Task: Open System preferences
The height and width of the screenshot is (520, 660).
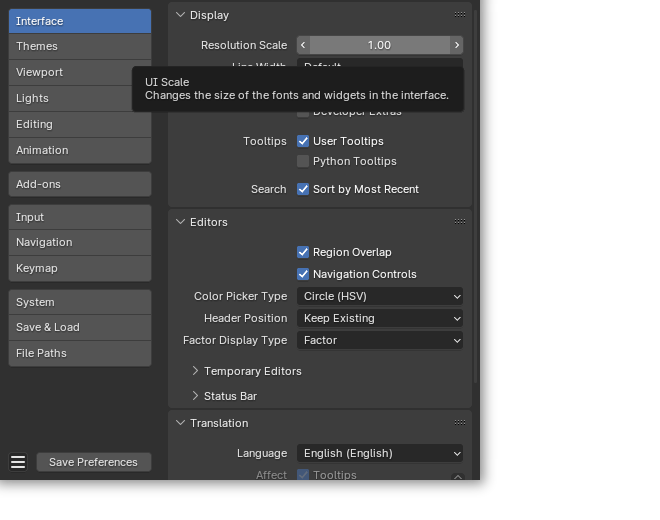Action: click(x=80, y=302)
